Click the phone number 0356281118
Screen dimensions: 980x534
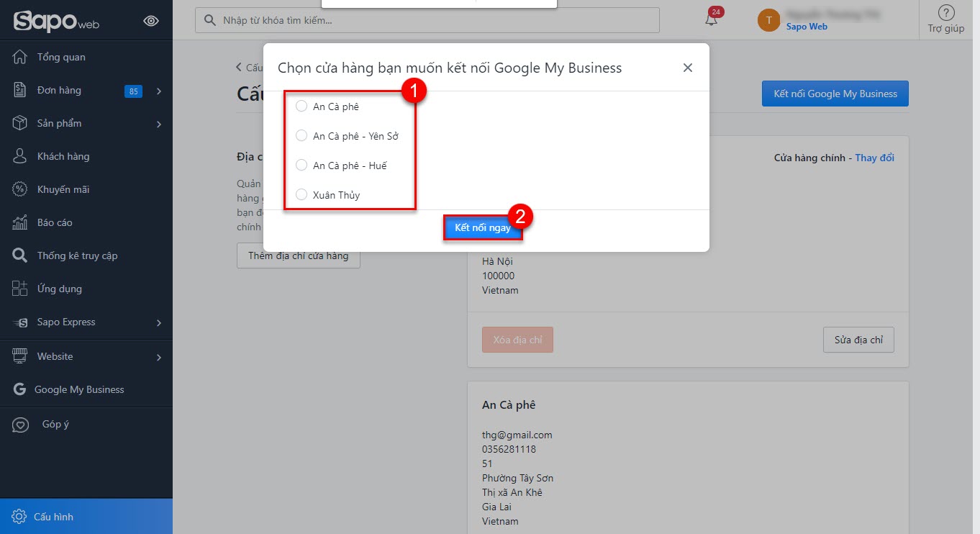(x=509, y=449)
